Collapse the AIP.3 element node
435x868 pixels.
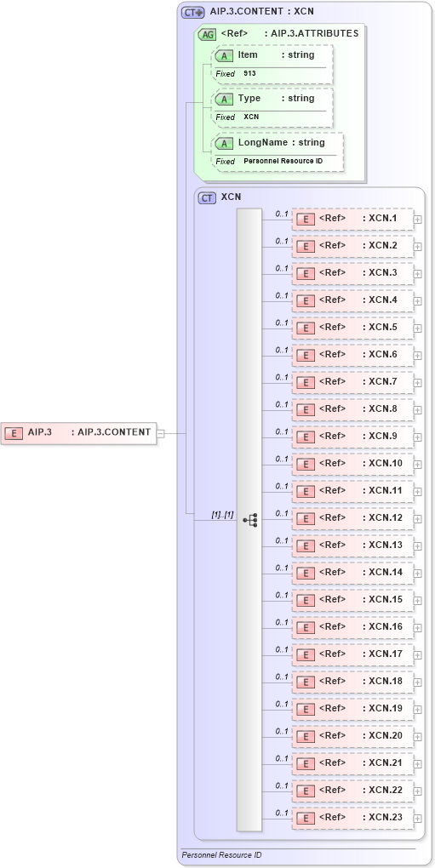tap(161, 433)
